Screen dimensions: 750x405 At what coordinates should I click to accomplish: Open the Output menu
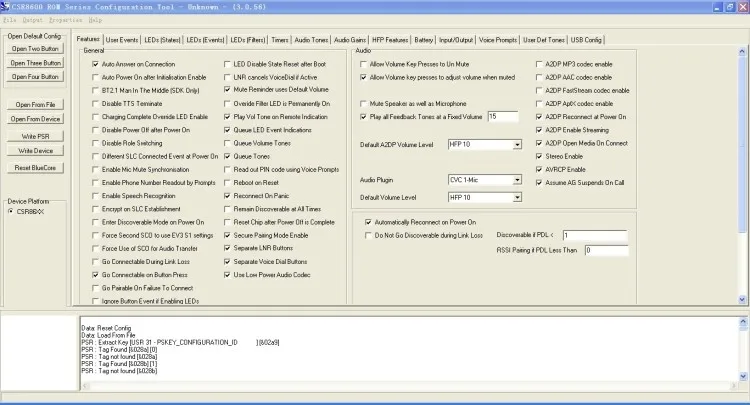[33, 20]
